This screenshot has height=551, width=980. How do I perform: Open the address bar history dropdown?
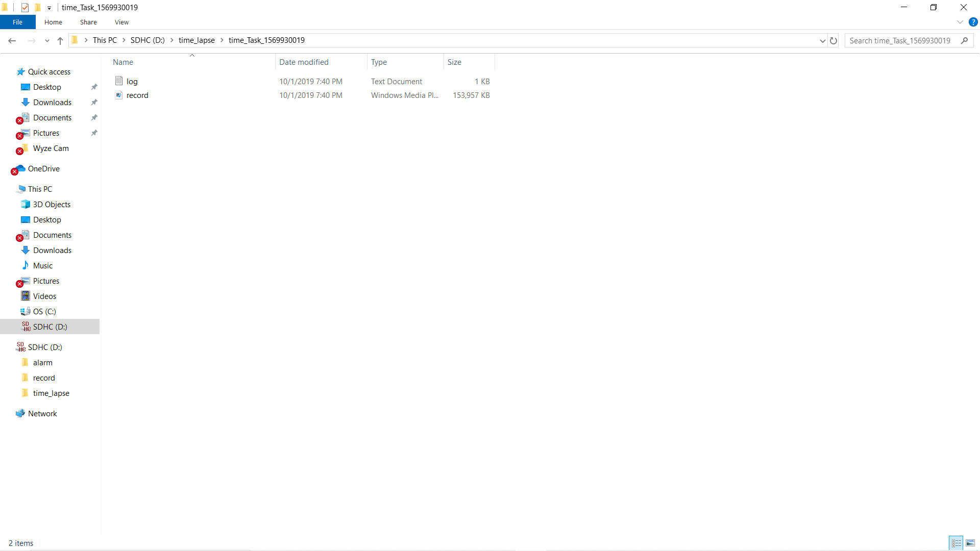click(822, 41)
